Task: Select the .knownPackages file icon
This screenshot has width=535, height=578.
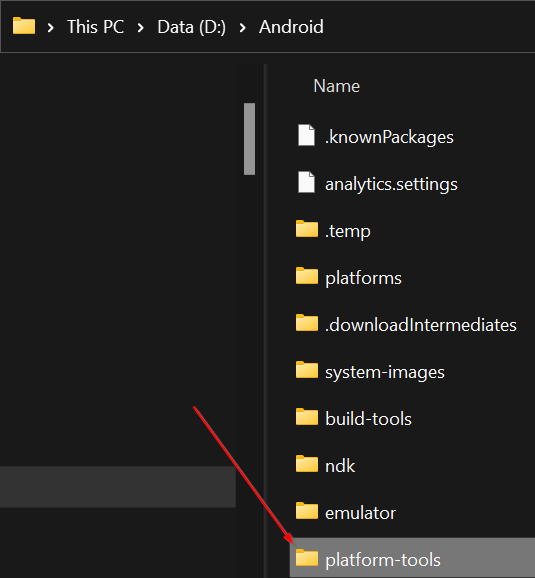Action: click(x=306, y=135)
